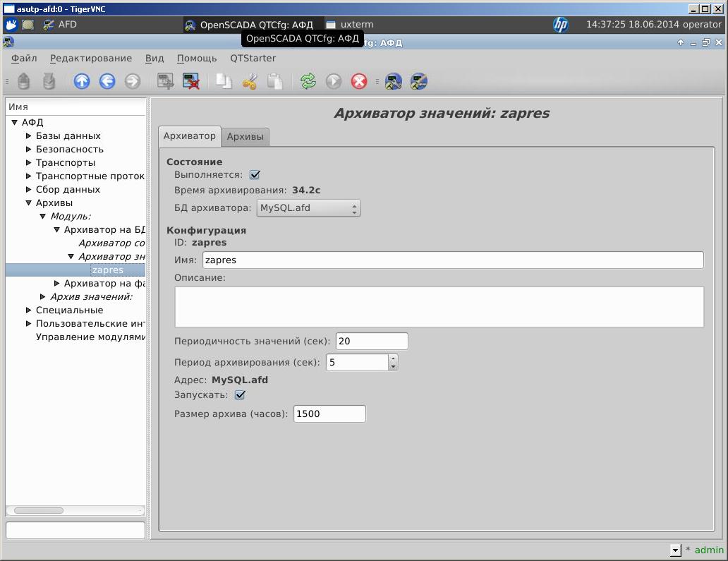Toggle the Выполняется checkbox

255,175
